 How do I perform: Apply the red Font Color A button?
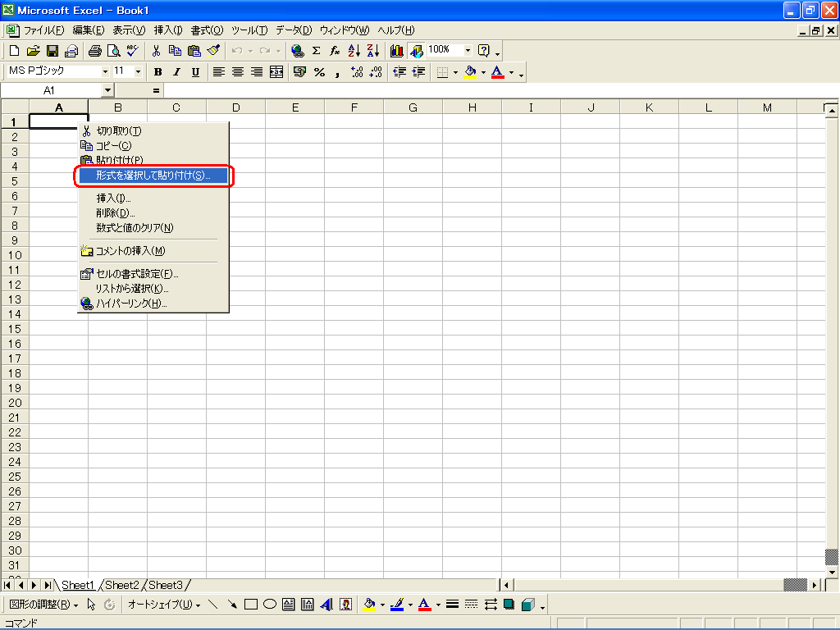tap(498, 72)
